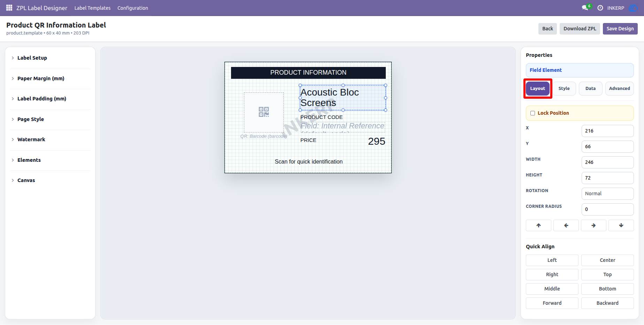This screenshot has width=644, height=325.
Task: Nudge element up with arrow button
Action: (x=538, y=225)
